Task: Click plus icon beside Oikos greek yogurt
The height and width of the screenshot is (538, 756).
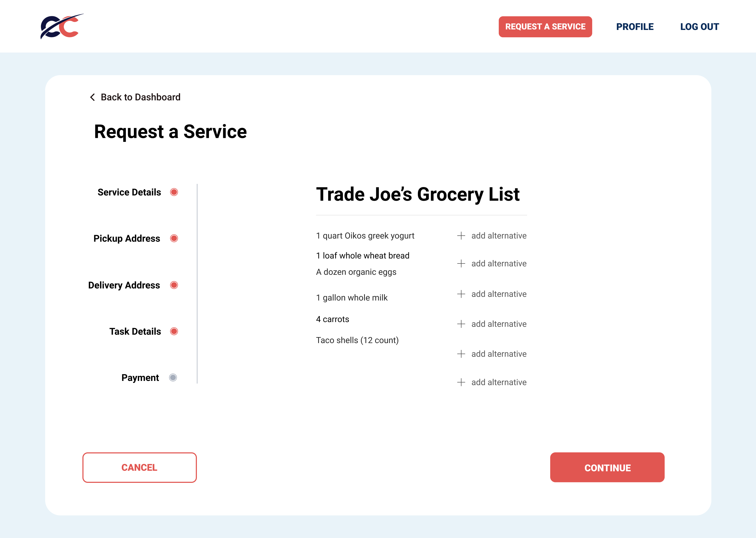Action: pyautogui.click(x=461, y=236)
